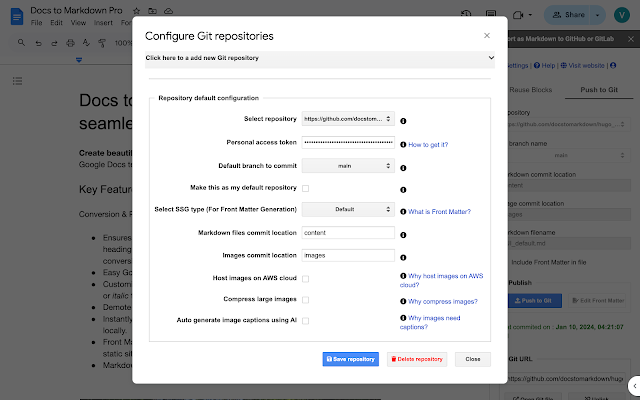The height and width of the screenshot is (400, 640).
Task: Open version history clock icon
Action: click(466, 13)
